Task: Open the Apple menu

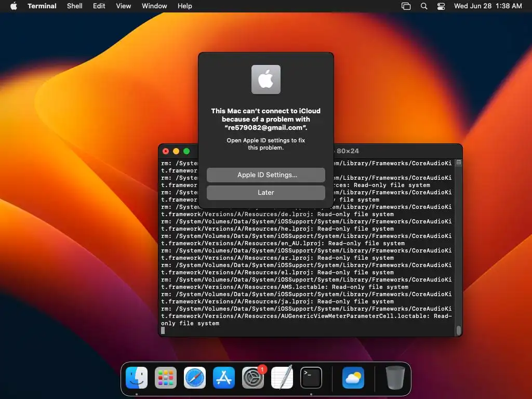Action: [x=14, y=6]
